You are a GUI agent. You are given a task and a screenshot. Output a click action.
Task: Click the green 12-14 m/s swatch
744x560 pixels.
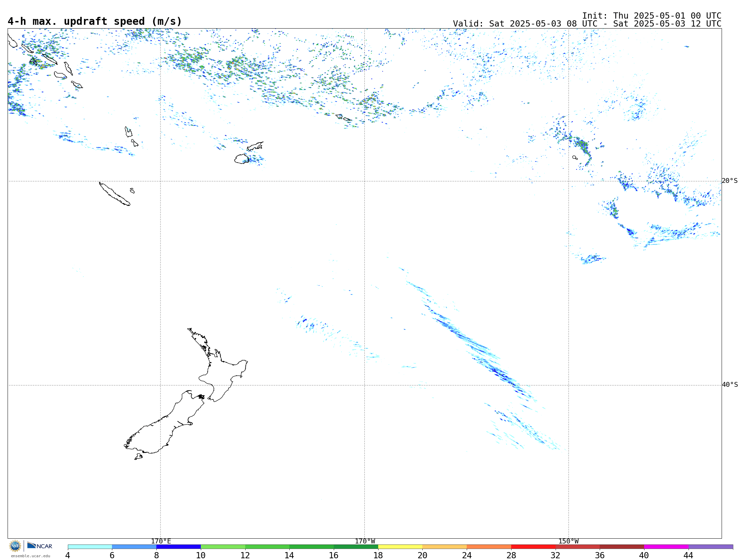(x=267, y=547)
